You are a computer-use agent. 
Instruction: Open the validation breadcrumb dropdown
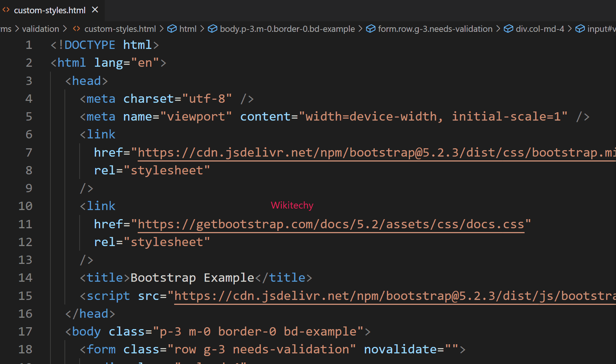tap(40, 28)
